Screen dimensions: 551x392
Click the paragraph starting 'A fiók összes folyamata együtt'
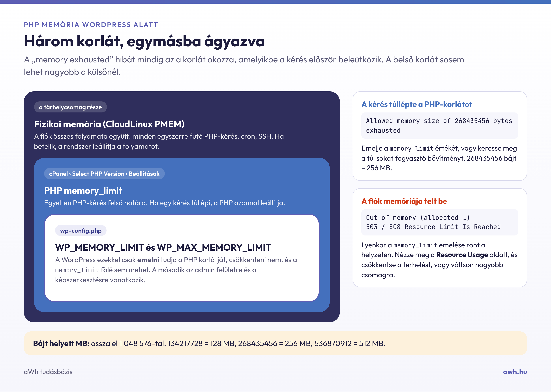tap(159, 141)
